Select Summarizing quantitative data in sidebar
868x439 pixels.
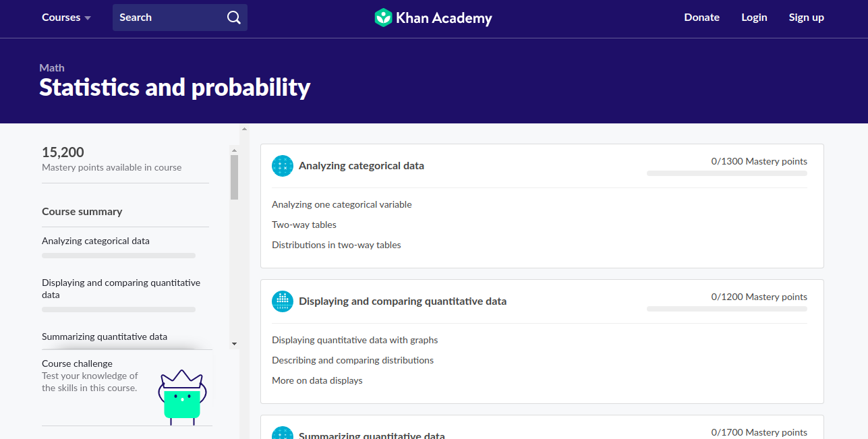coord(105,336)
